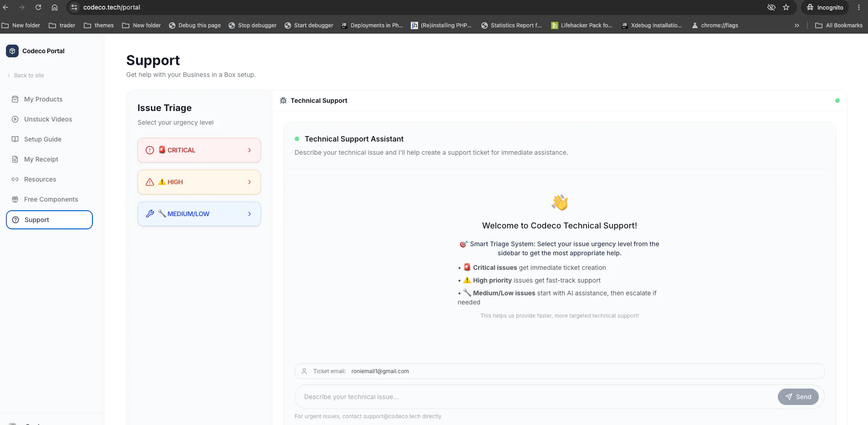Go to Unstuck Videos
The height and width of the screenshot is (425, 868).
(49, 119)
